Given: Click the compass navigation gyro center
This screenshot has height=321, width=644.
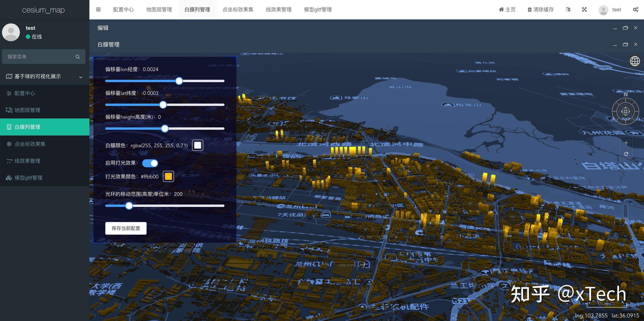Looking at the screenshot, I should 626,111.
